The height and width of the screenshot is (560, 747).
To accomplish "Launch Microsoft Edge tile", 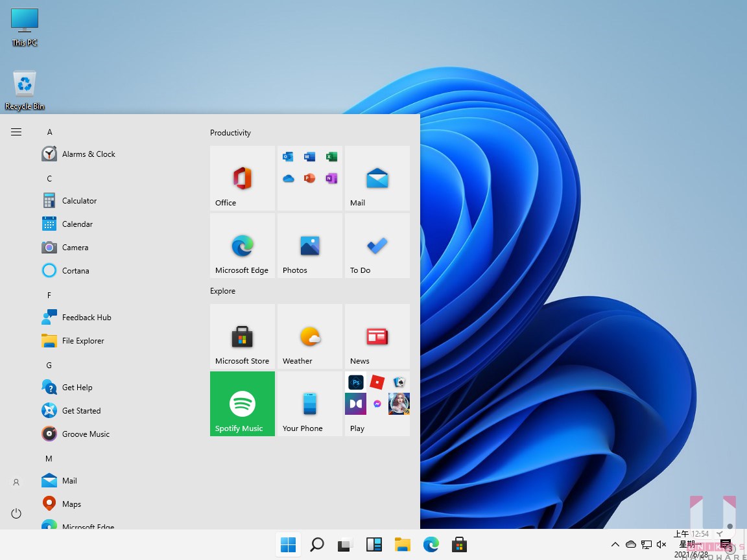I will [243, 246].
